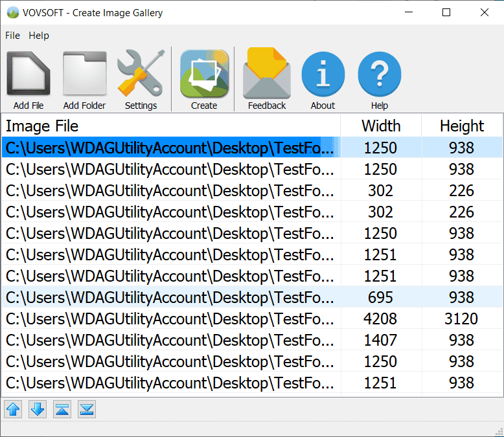Screen dimensions: 504x437
Task: Click the height value 3120
Action: click(461, 319)
